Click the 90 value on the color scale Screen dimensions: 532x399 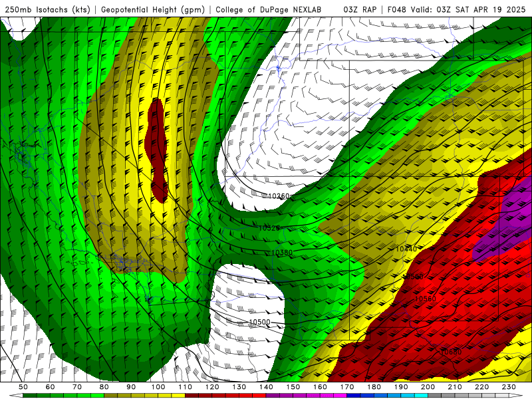click(x=131, y=387)
